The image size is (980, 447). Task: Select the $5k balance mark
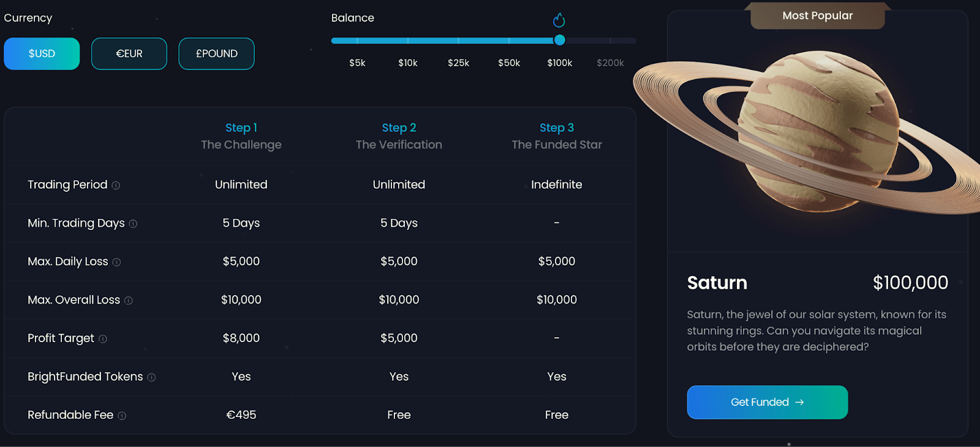point(357,63)
